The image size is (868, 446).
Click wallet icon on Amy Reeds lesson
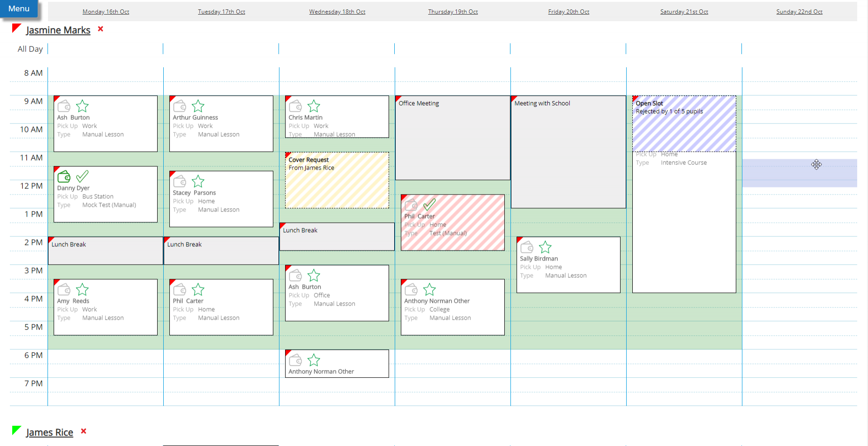tap(64, 290)
